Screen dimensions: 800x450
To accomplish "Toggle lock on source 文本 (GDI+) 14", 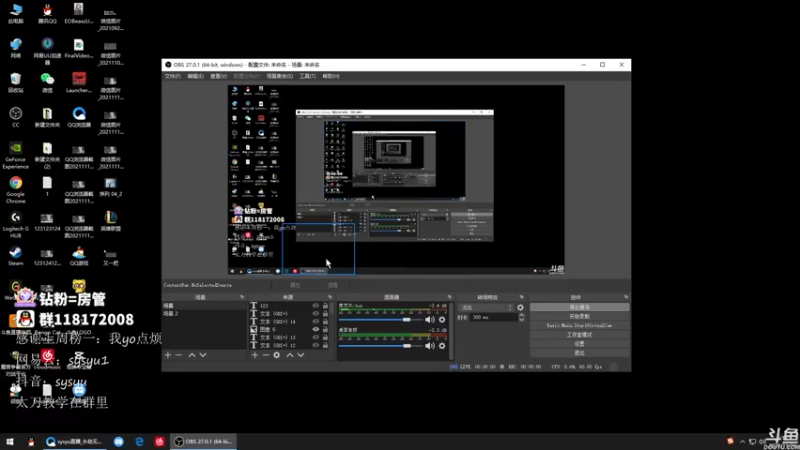I will point(326,321).
